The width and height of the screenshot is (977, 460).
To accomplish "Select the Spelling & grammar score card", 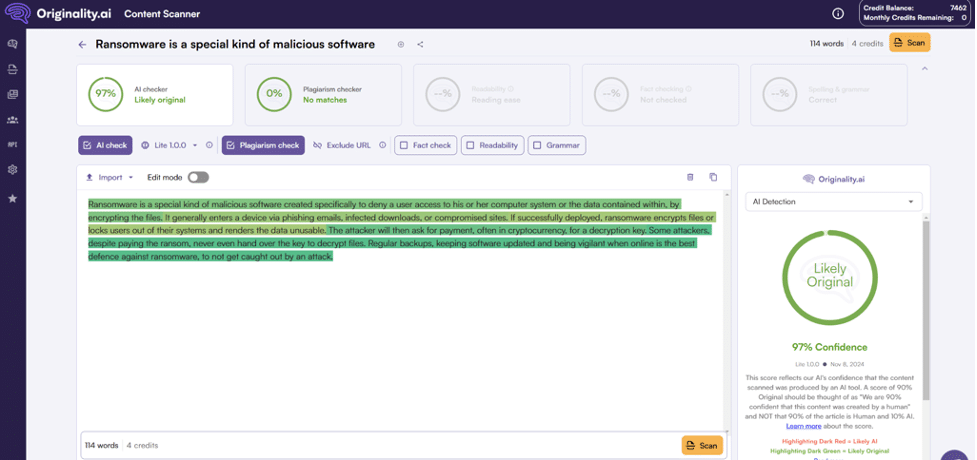I will tap(829, 95).
